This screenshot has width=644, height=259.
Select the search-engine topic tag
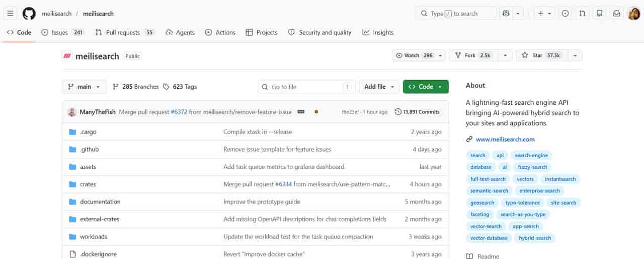531,155
